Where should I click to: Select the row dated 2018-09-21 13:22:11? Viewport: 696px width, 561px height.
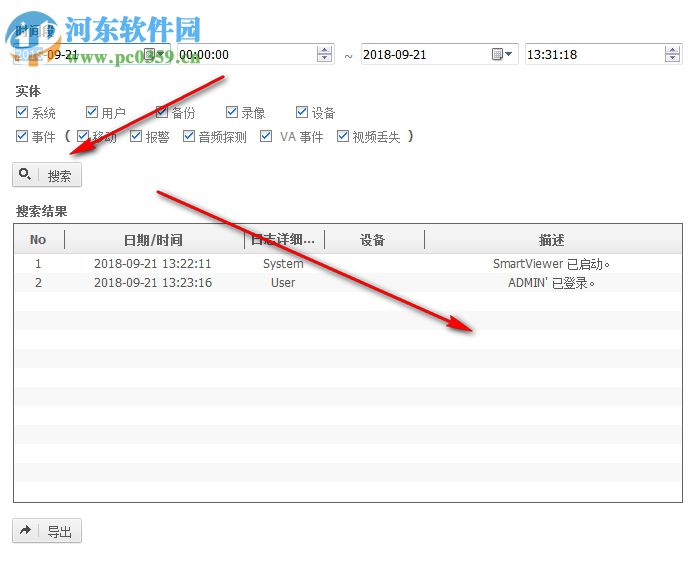(348, 264)
